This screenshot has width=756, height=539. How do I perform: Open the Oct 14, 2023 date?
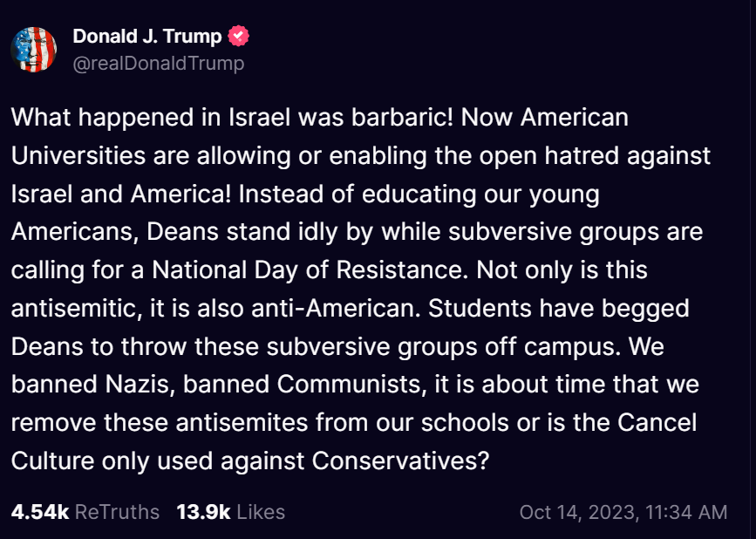[576, 512]
